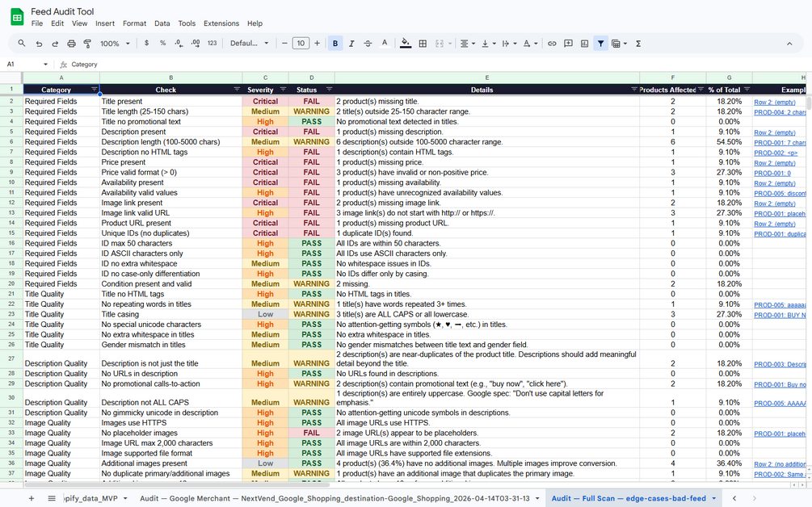Open Audit — Full Scan tab dropdown arrow
Viewport: 812px width, 507px height.
tap(714, 498)
